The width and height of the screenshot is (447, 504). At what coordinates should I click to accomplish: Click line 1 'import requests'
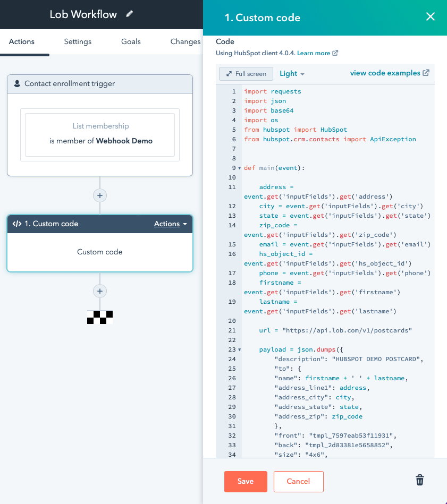[x=273, y=91]
